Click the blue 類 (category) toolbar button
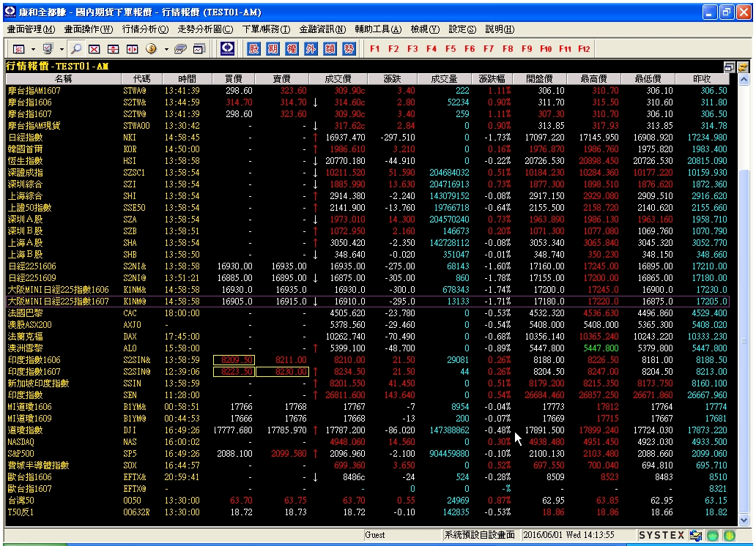 [330, 49]
